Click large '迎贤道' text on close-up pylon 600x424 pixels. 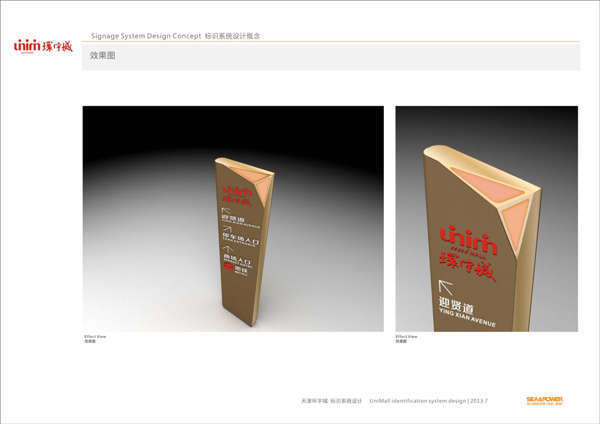(x=456, y=305)
